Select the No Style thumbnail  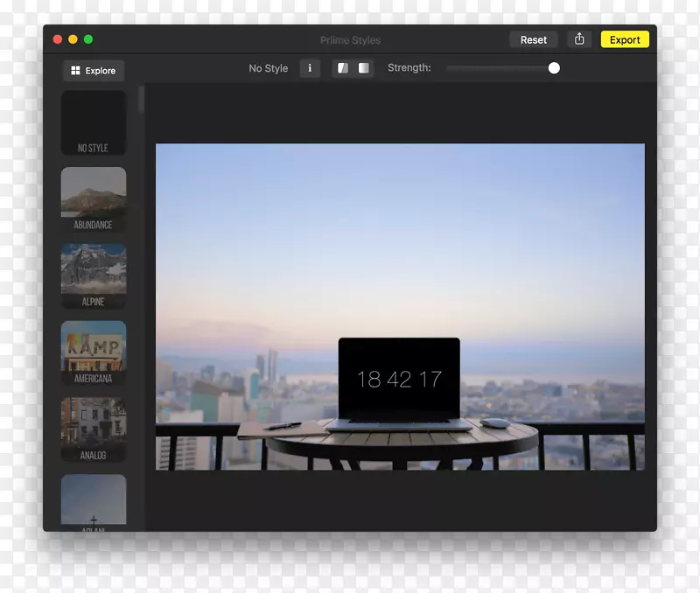(94, 122)
